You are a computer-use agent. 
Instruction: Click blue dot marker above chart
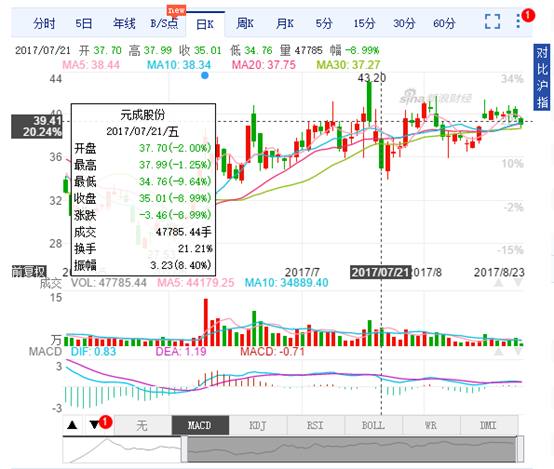point(205,75)
